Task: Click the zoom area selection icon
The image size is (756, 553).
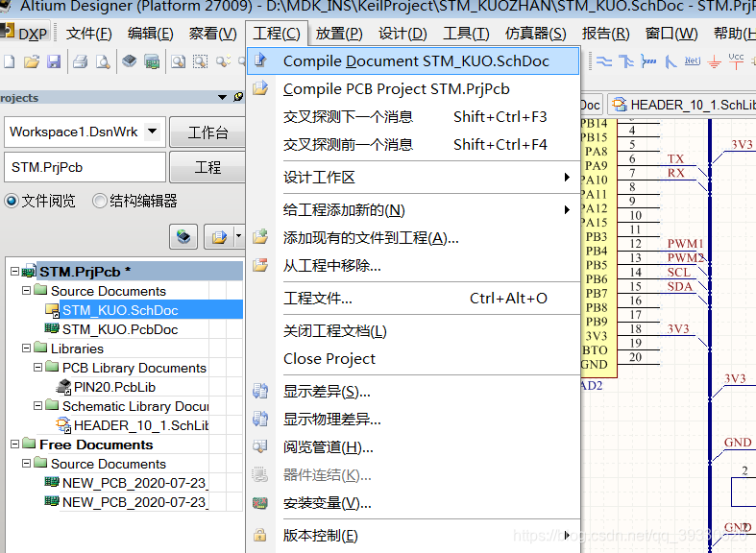Action: pyautogui.click(x=200, y=61)
